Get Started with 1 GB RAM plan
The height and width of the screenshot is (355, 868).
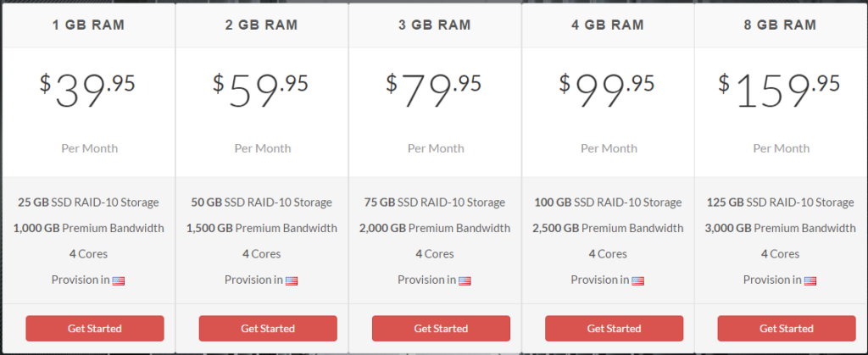[95, 329]
